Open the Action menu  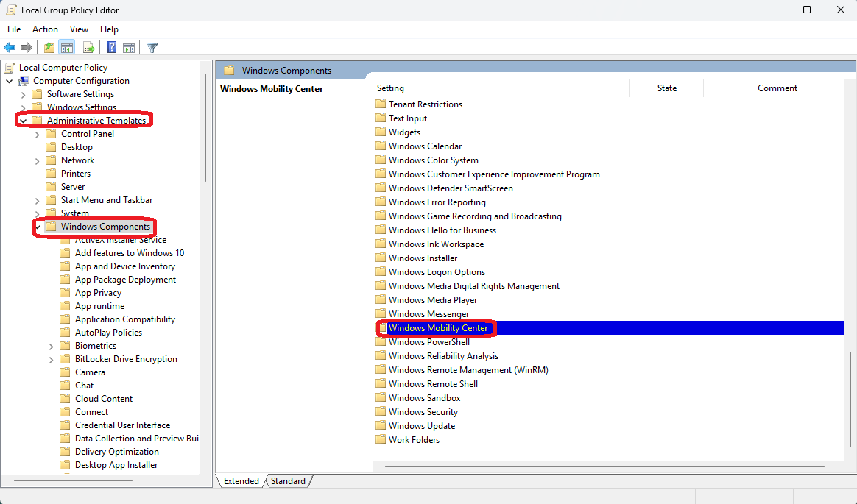click(45, 29)
